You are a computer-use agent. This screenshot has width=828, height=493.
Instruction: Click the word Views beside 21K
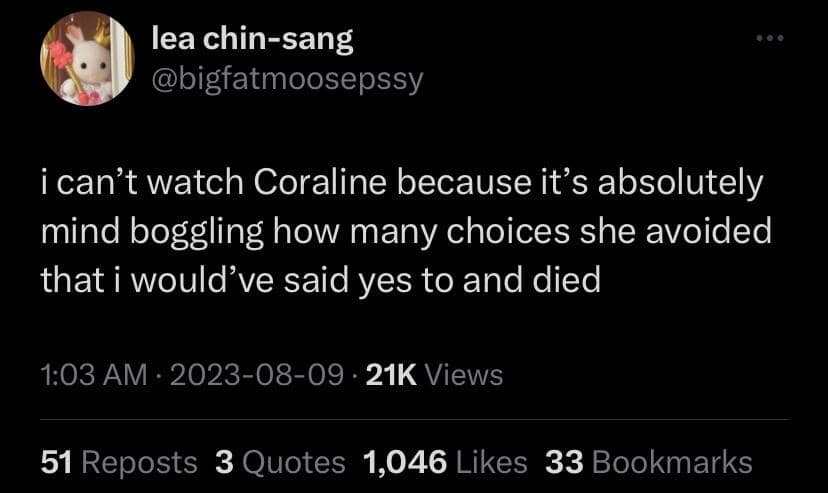(x=464, y=375)
